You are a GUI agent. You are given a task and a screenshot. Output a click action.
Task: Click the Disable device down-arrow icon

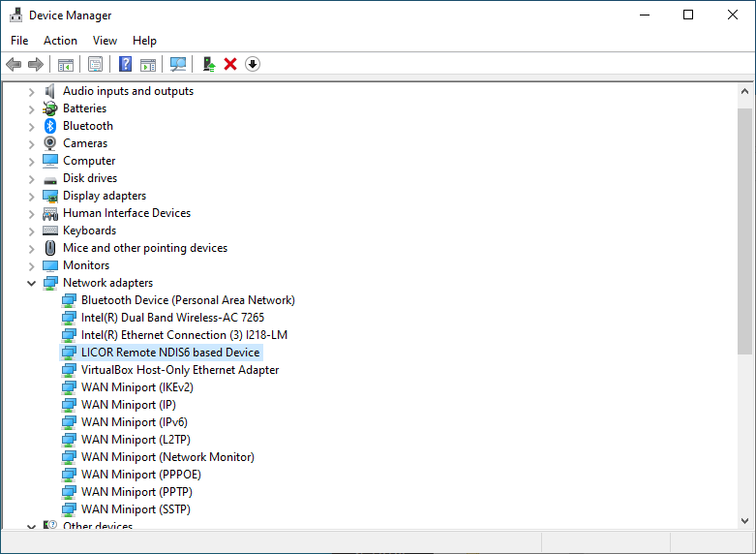tap(253, 64)
